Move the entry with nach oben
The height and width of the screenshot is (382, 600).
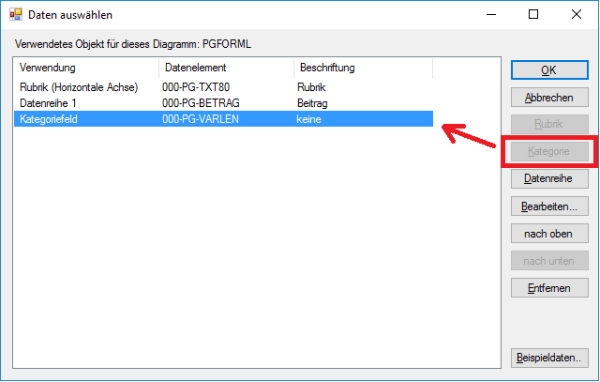pos(549,233)
